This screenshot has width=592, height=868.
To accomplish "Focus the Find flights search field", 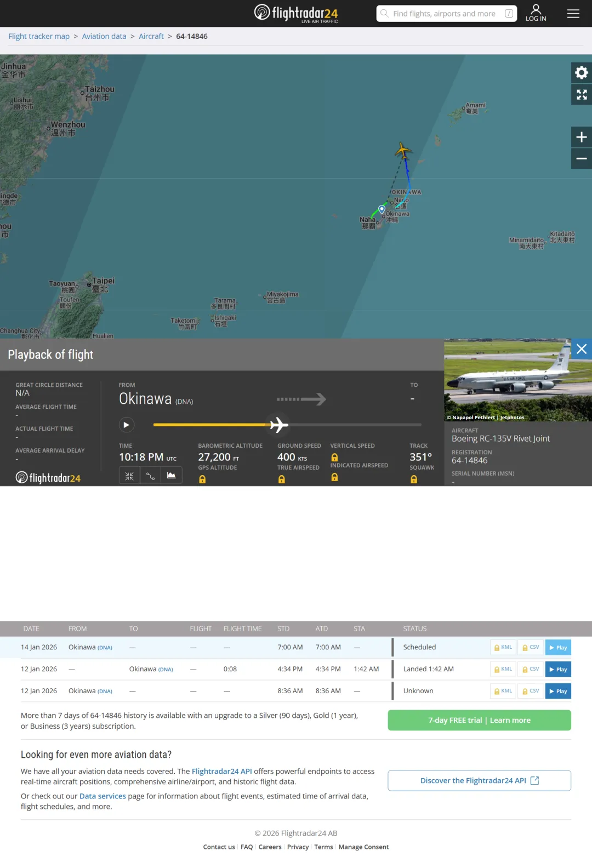I will pos(447,14).
